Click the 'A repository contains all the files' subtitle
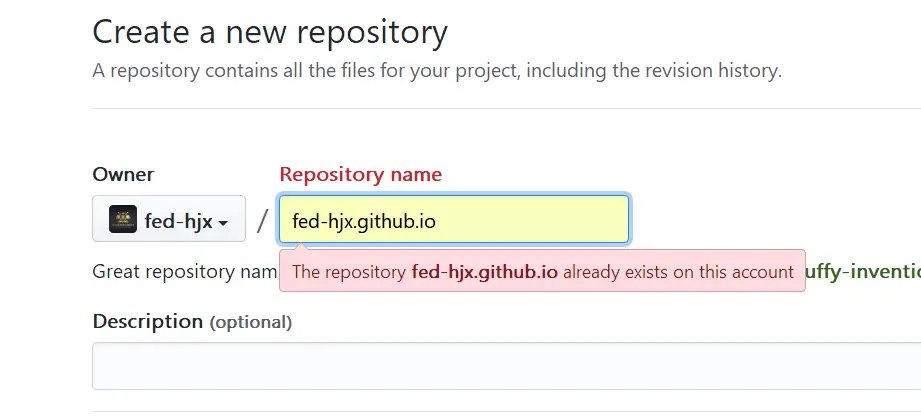This screenshot has width=921, height=420. pos(300,71)
